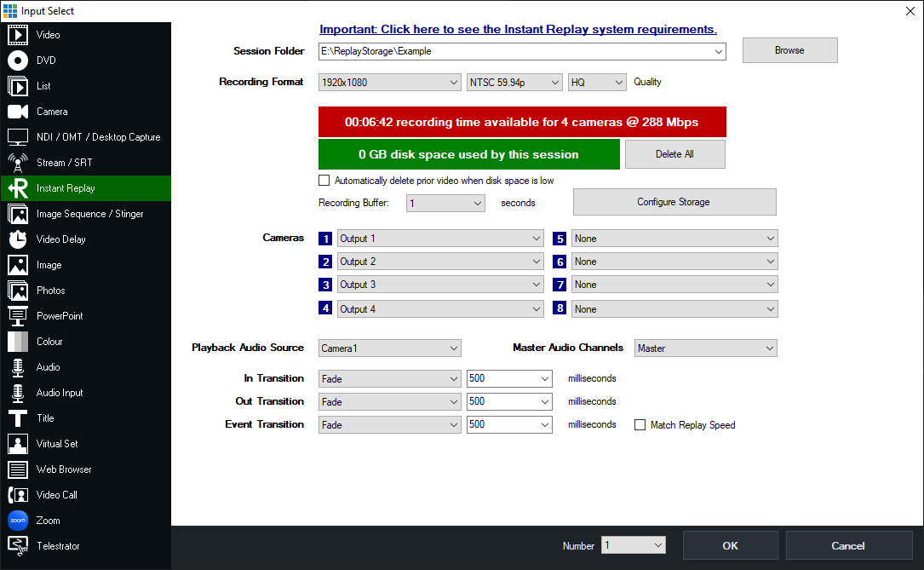924x570 pixels.
Task: Click the Colour bars icon
Action: coord(18,342)
